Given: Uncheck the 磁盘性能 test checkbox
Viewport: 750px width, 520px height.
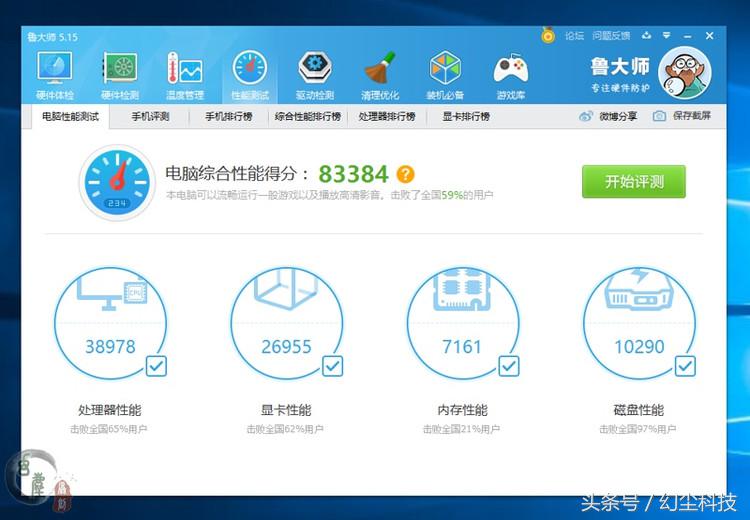Looking at the screenshot, I should (685, 366).
